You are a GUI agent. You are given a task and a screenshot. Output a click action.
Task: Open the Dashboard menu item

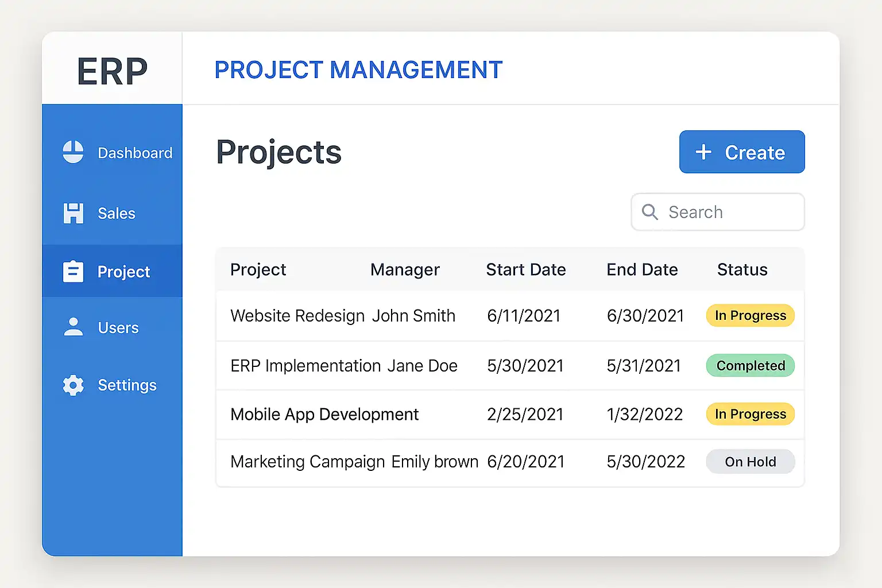[x=135, y=153]
